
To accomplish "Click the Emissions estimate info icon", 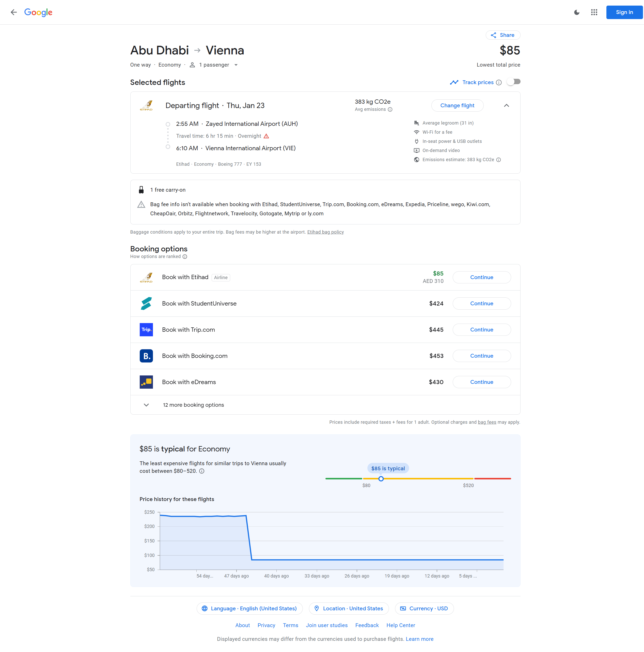I will (499, 160).
